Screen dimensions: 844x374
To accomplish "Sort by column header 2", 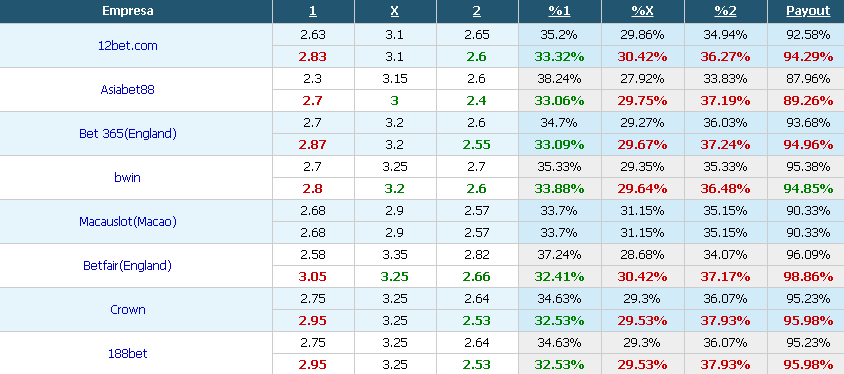I will tap(476, 11).
